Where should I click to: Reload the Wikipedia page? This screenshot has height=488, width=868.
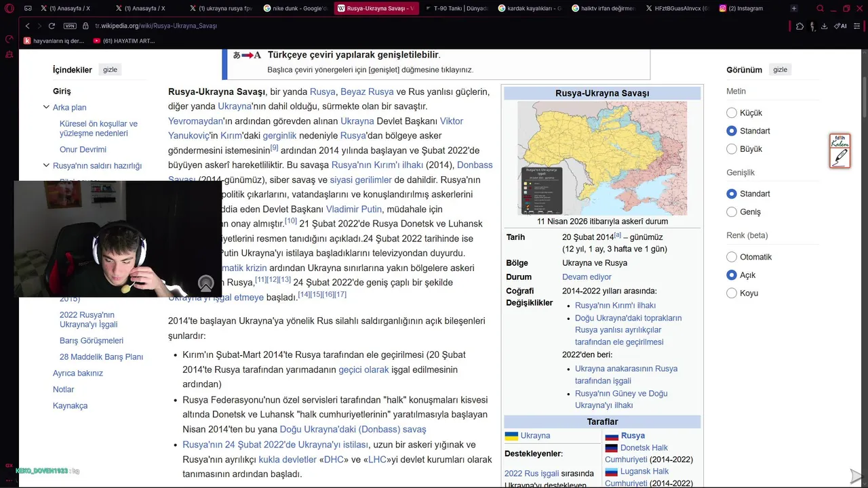pos(52,26)
